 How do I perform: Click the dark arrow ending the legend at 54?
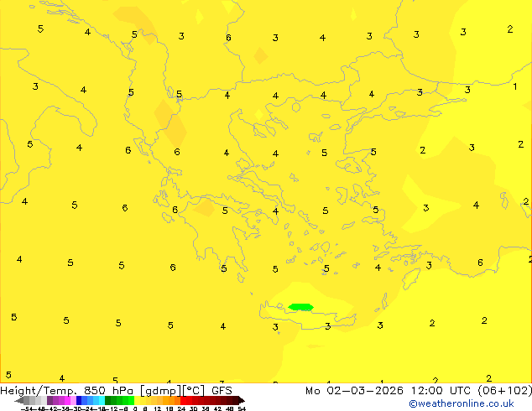coord(242,400)
